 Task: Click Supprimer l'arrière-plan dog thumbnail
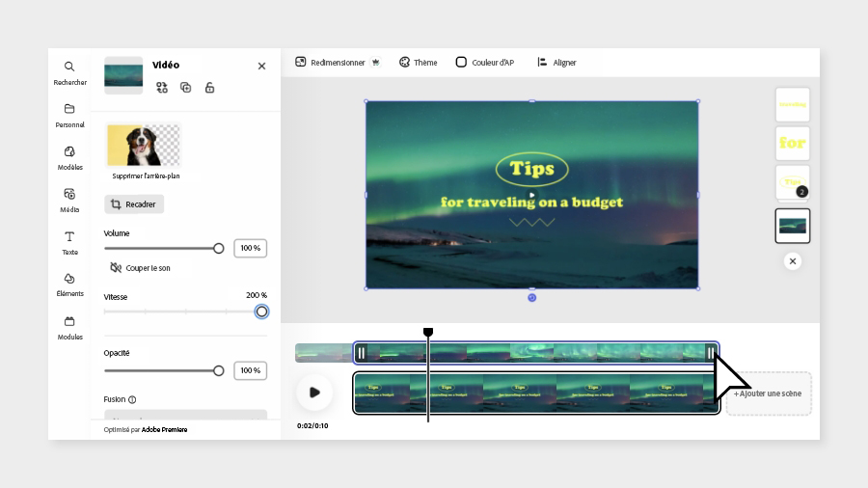tap(144, 146)
